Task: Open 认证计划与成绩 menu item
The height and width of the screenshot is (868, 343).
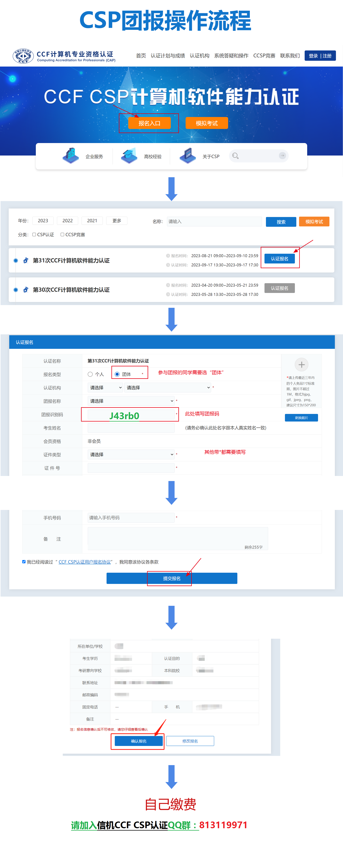Action: point(168,56)
